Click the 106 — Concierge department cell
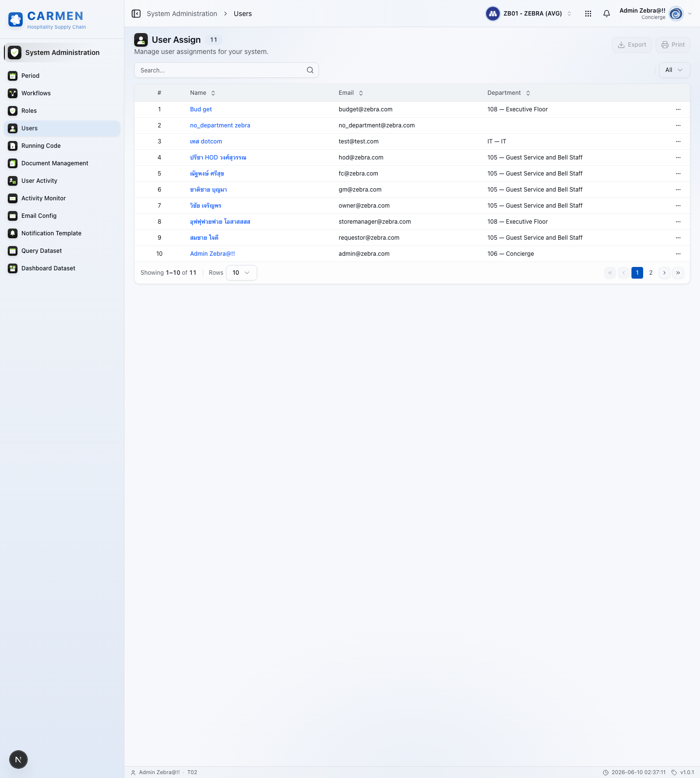 [511, 254]
